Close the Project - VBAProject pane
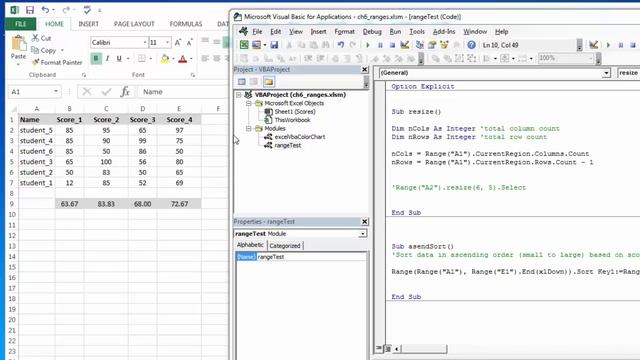 364,70
